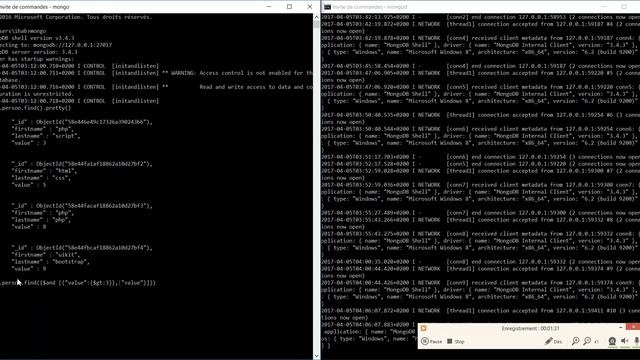
Task: Toggle the microphone in recorder toolbar
Action: (636, 341)
